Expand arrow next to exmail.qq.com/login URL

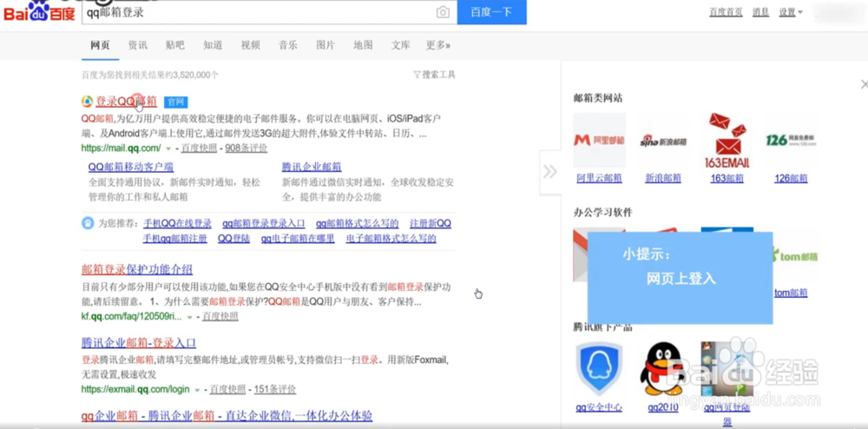pos(197,390)
